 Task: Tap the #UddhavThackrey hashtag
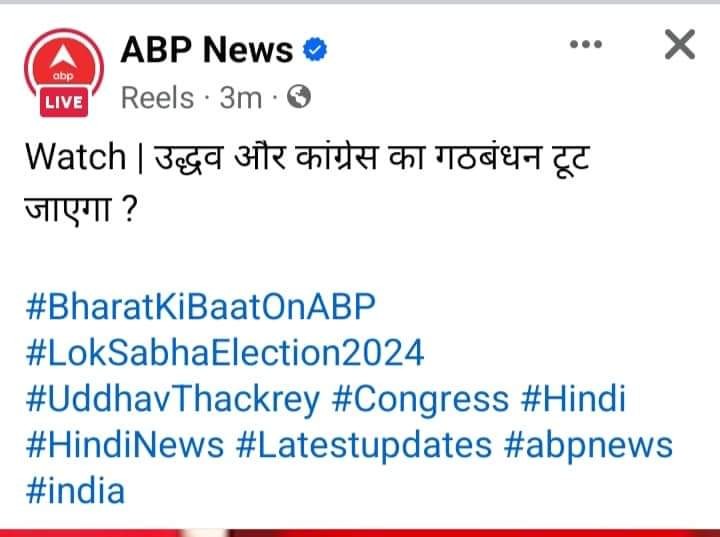pyautogui.click(x=173, y=398)
